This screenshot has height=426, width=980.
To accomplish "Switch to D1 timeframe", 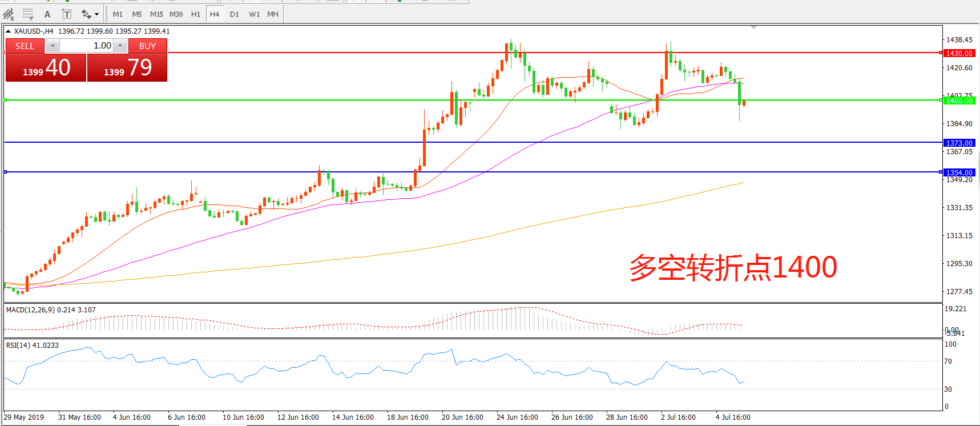I will (x=235, y=14).
